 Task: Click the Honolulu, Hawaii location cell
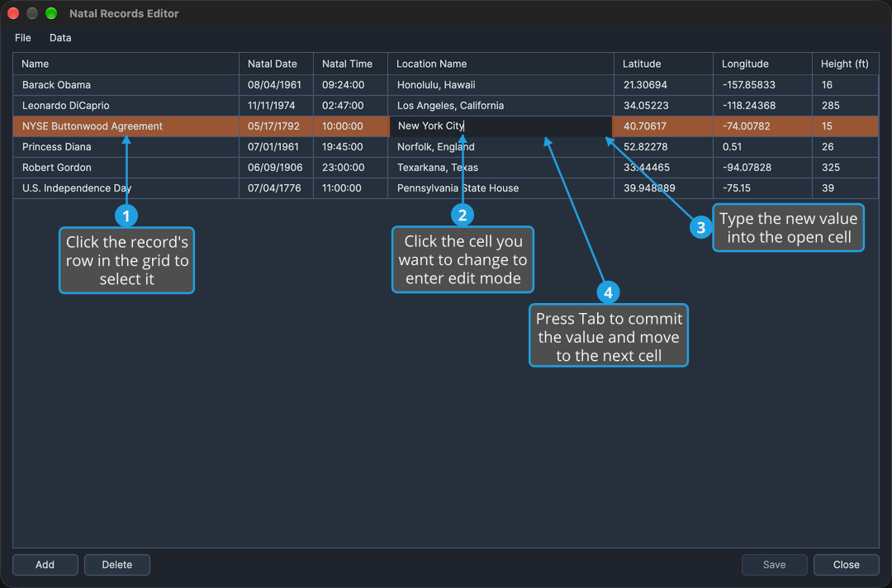pos(501,85)
